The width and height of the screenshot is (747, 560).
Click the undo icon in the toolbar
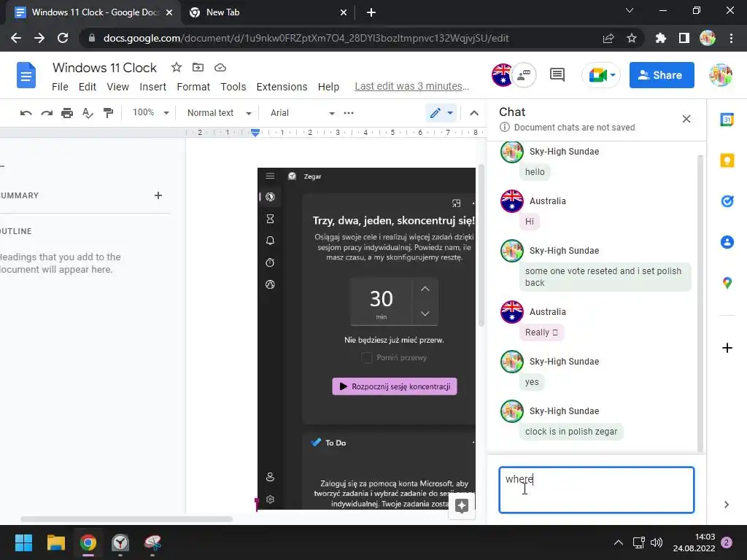pyautogui.click(x=26, y=113)
